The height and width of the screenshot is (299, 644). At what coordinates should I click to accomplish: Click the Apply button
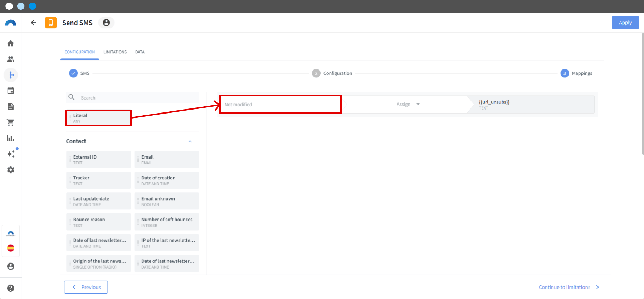[625, 23]
